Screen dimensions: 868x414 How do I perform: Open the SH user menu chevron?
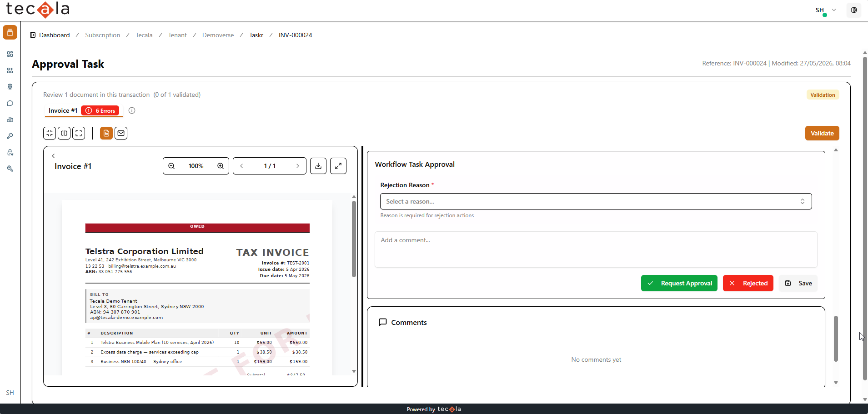pos(834,10)
